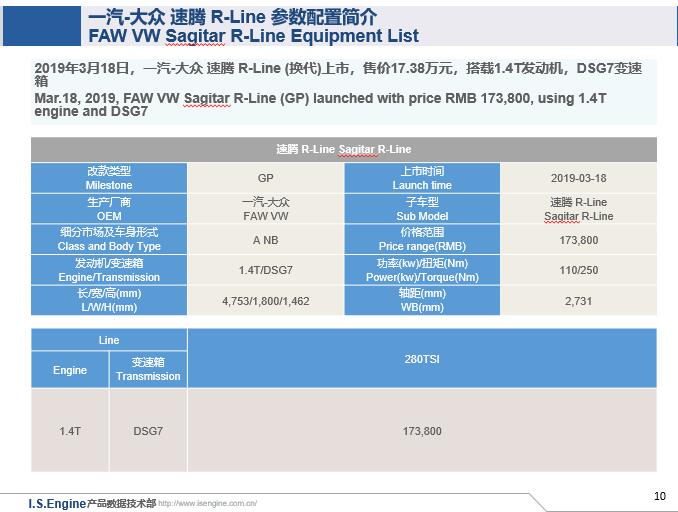Select the date value '2019-03-18'
Image resolution: width=678 pixels, height=512 pixels.
click(x=579, y=178)
